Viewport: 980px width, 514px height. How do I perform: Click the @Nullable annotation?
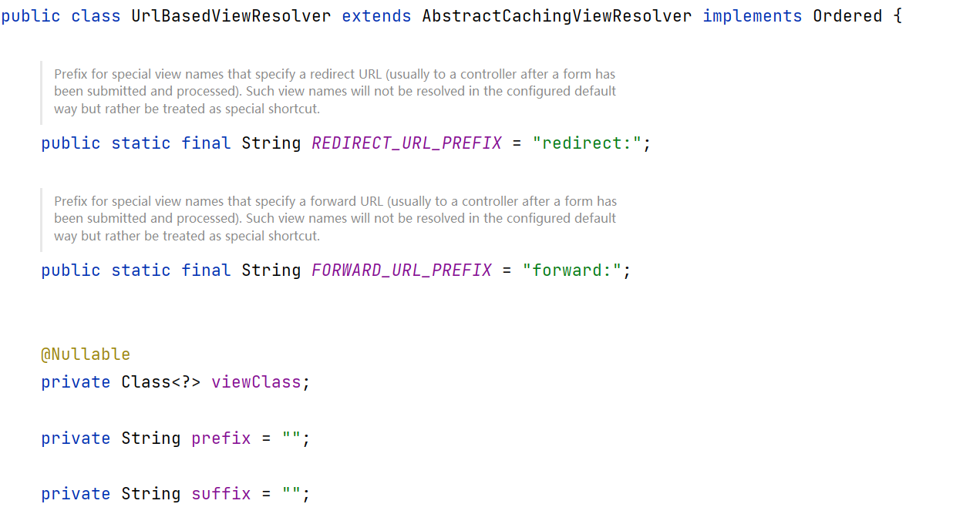pyautogui.click(x=86, y=354)
